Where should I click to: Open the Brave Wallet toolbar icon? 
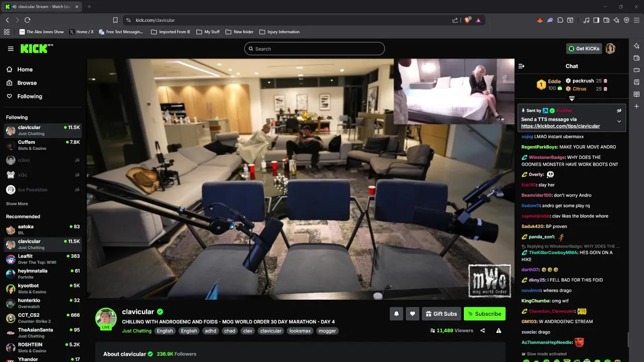click(606, 20)
